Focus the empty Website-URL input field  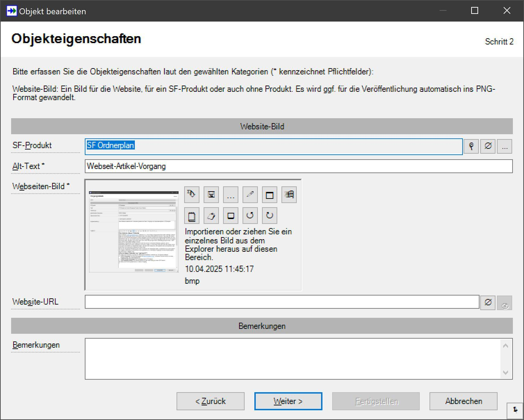(x=282, y=302)
